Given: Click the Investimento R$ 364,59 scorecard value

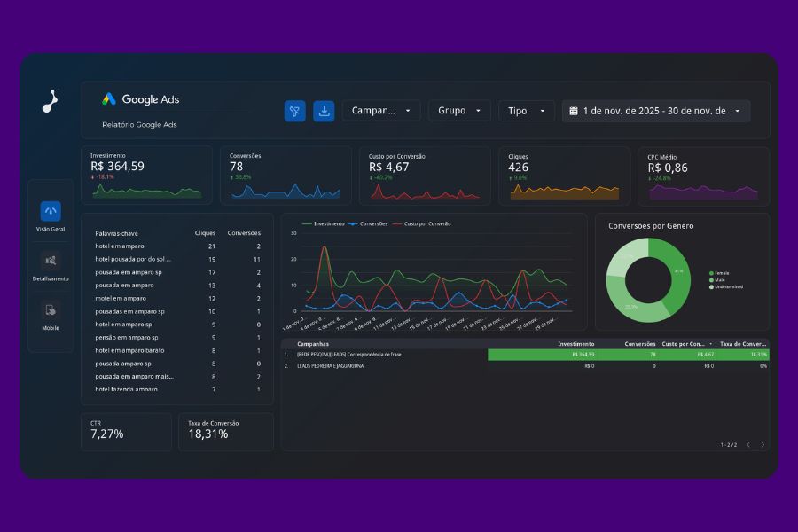Looking at the screenshot, I should click(118, 167).
